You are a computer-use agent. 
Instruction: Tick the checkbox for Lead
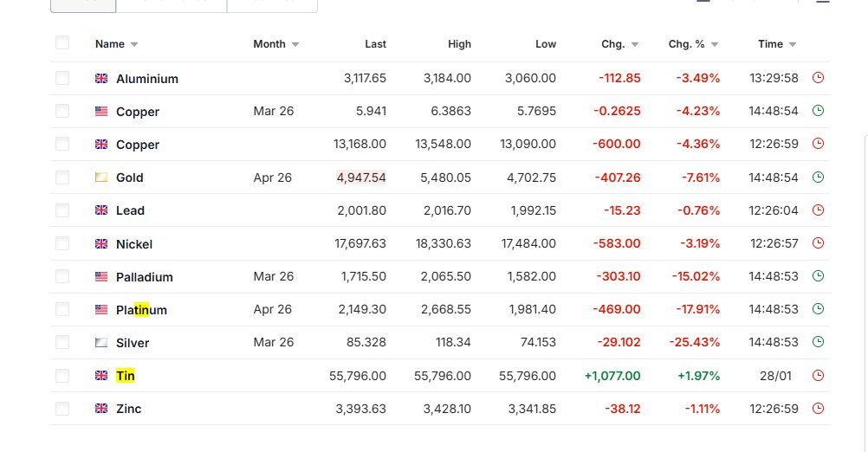coord(62,210)
